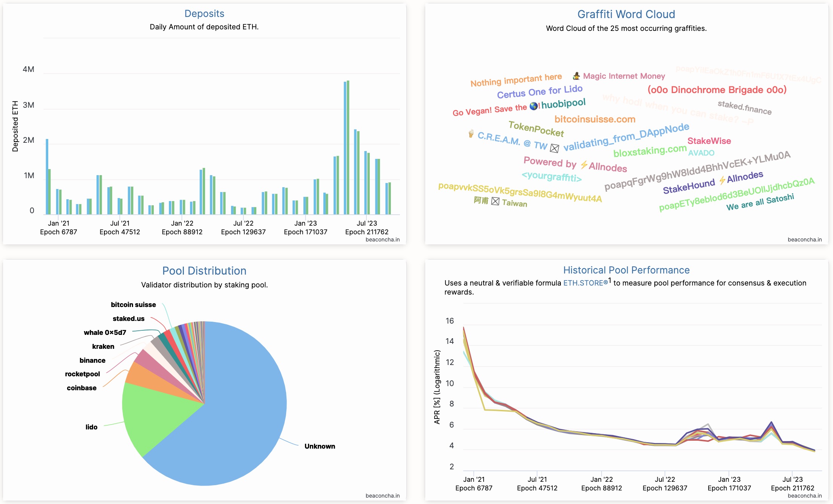Click the bitcoin suisse pie label
The width and height of the screenshot is (833, 504).
(133, 304)
